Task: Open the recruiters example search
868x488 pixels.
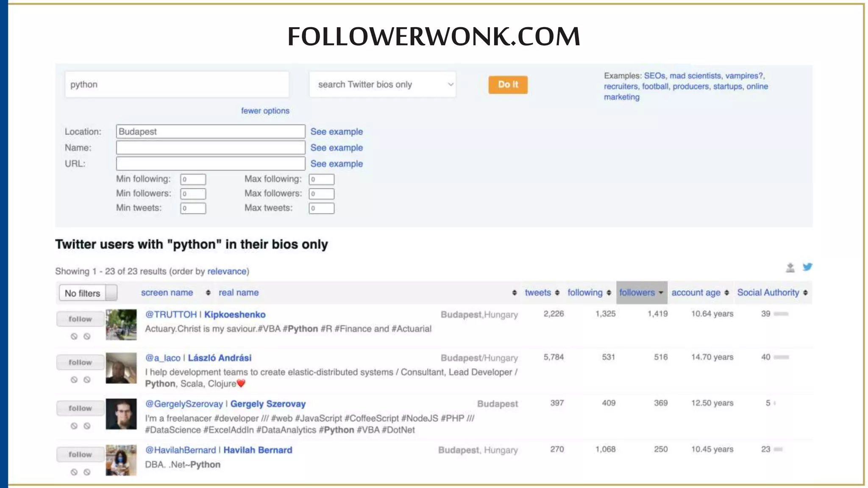Action: [x=620, y=86]
